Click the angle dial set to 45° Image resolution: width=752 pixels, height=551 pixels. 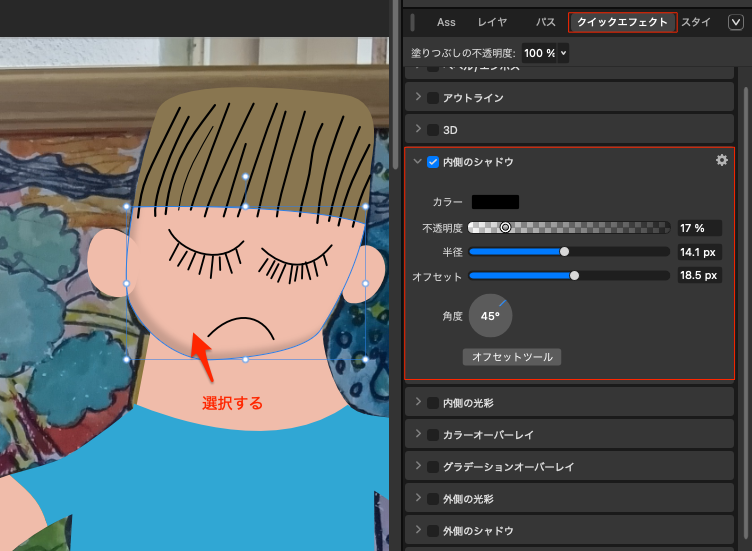click(490, 315)
